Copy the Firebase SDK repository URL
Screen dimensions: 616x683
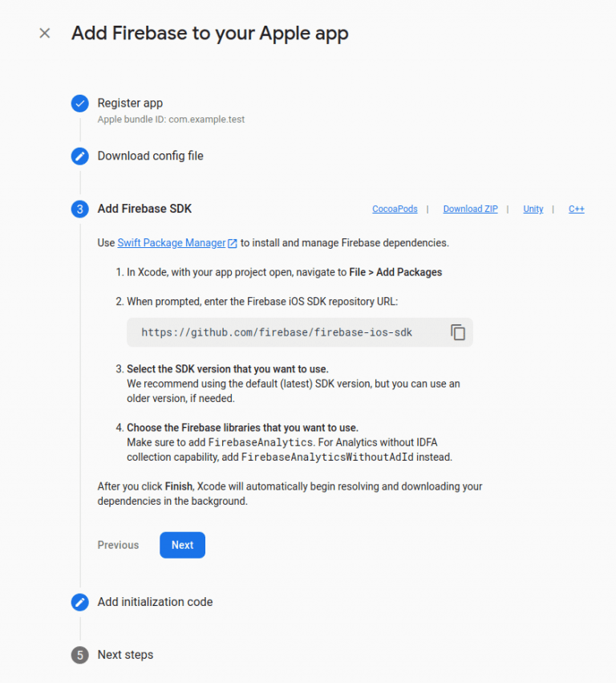458,331
